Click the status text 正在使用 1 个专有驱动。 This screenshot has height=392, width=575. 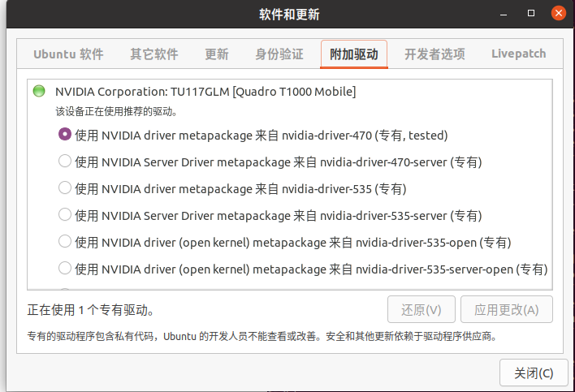(x=90, y=310)
